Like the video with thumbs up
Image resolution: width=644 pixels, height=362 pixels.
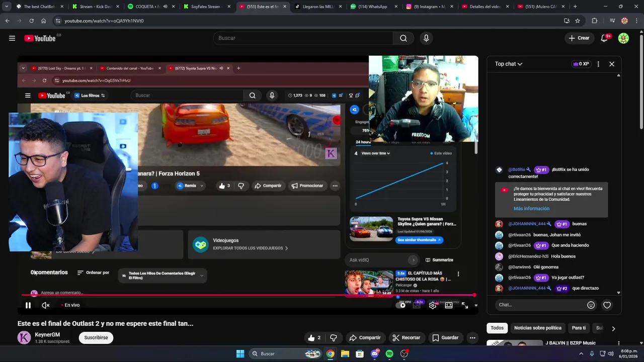[x=314, y=338]
